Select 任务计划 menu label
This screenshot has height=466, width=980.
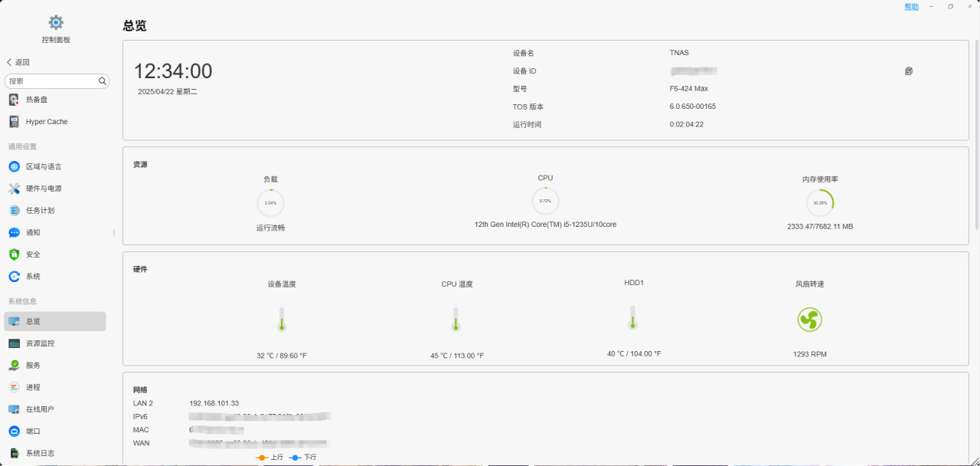point(41,210)
